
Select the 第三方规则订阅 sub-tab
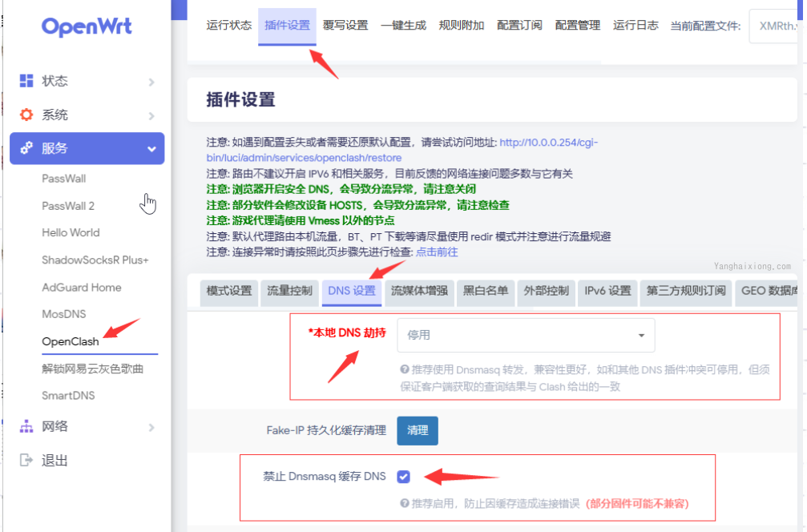tap(686, 291)
